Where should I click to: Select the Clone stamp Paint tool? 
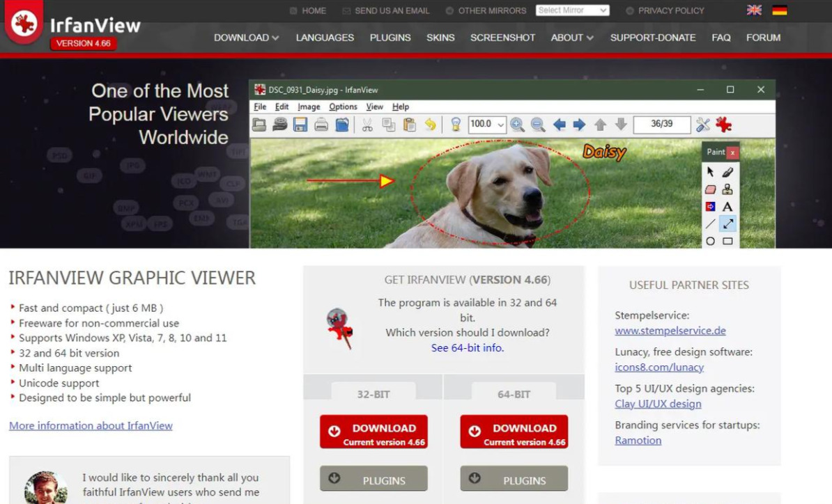tap(727, 189)
